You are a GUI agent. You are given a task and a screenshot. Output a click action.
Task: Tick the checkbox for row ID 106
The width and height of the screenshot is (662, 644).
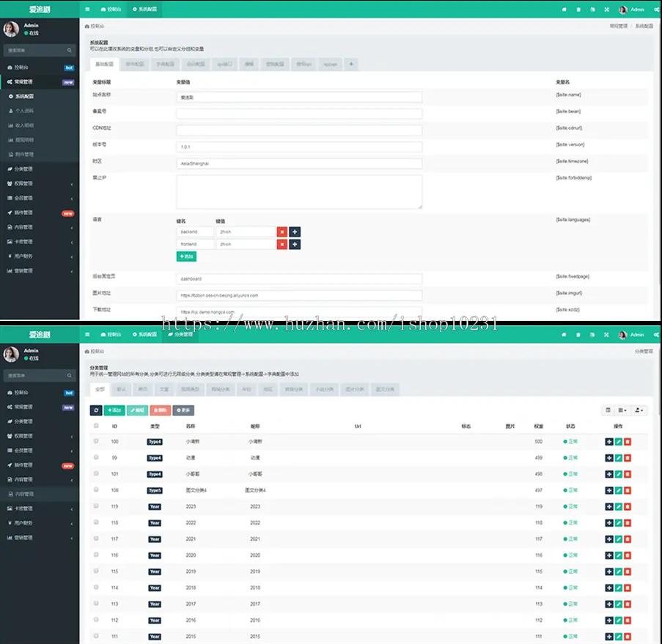96,489
